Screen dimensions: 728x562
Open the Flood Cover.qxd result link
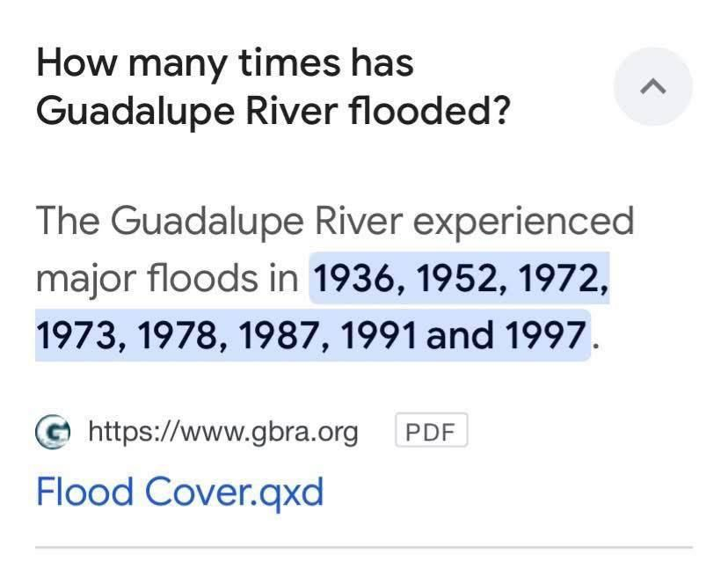click(x=179, y=492)
